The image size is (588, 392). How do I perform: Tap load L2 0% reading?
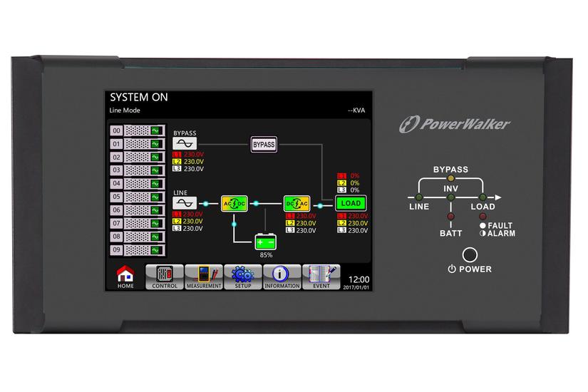tap(349, 182)
